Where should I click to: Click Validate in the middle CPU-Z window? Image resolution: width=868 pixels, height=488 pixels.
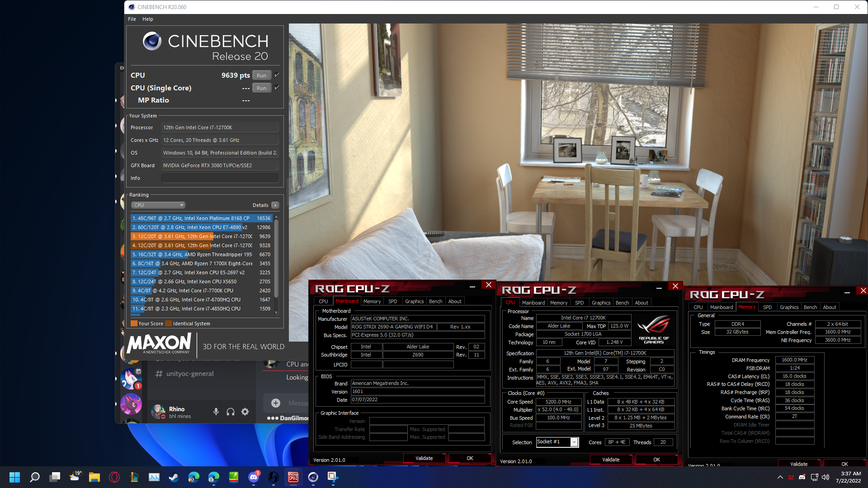tap(611, 460)
